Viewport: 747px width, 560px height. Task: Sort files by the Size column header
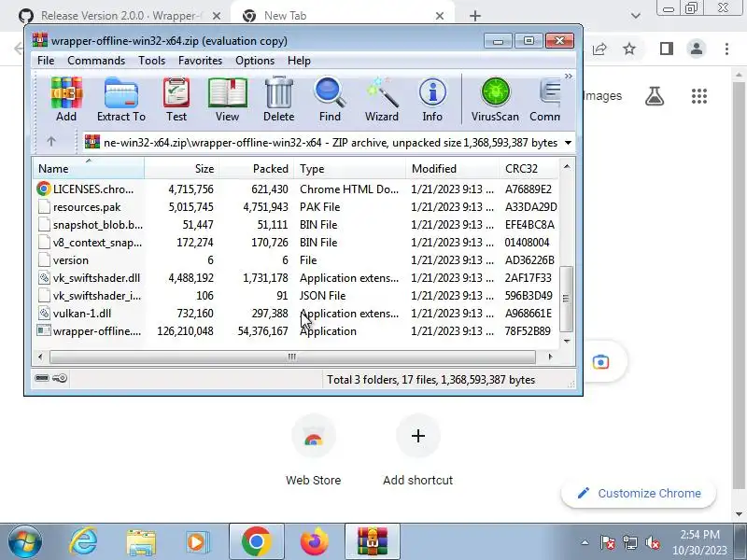(181, 169)
